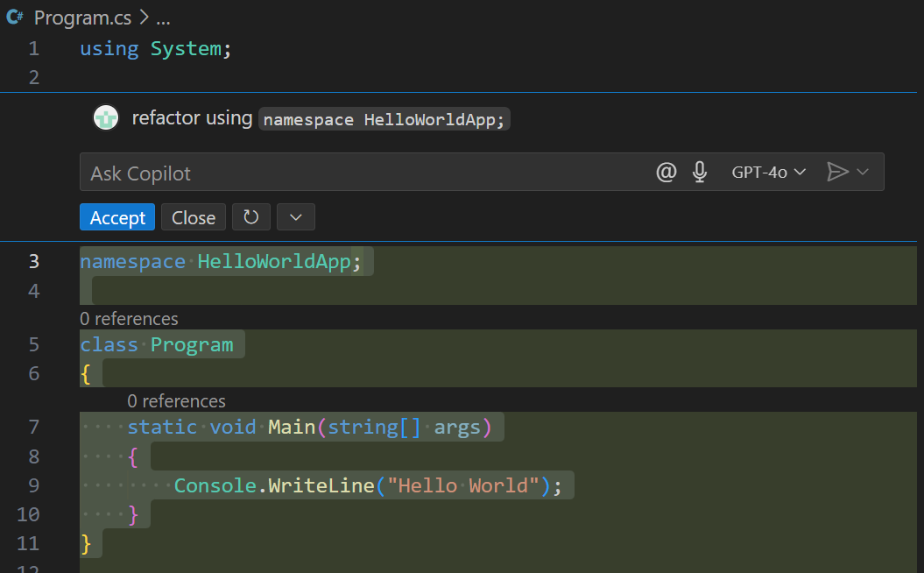
Task: Open Program.cs in the breadcrumb
Action: [82, 18]
